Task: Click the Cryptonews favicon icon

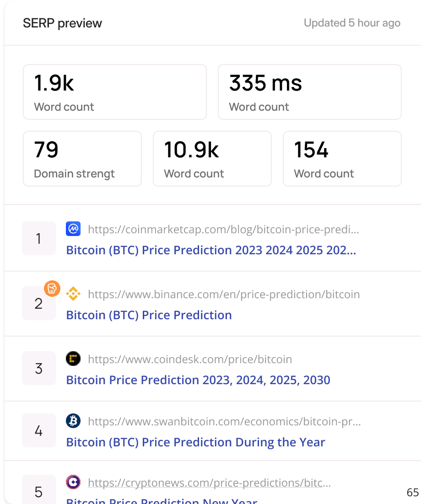Action: (x=73, y=482)
